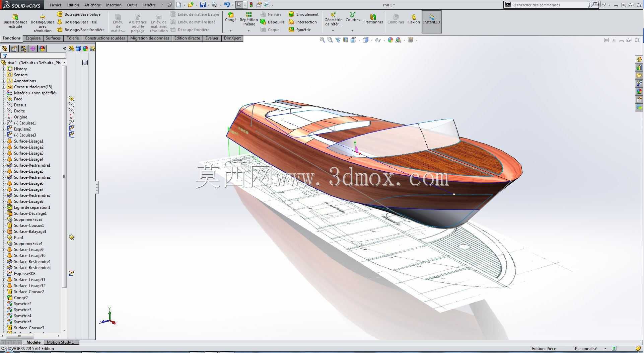Screen dimensions: 644x353
Task: Choose Bossage/Base frontière feature
Action: click(81, 30)
